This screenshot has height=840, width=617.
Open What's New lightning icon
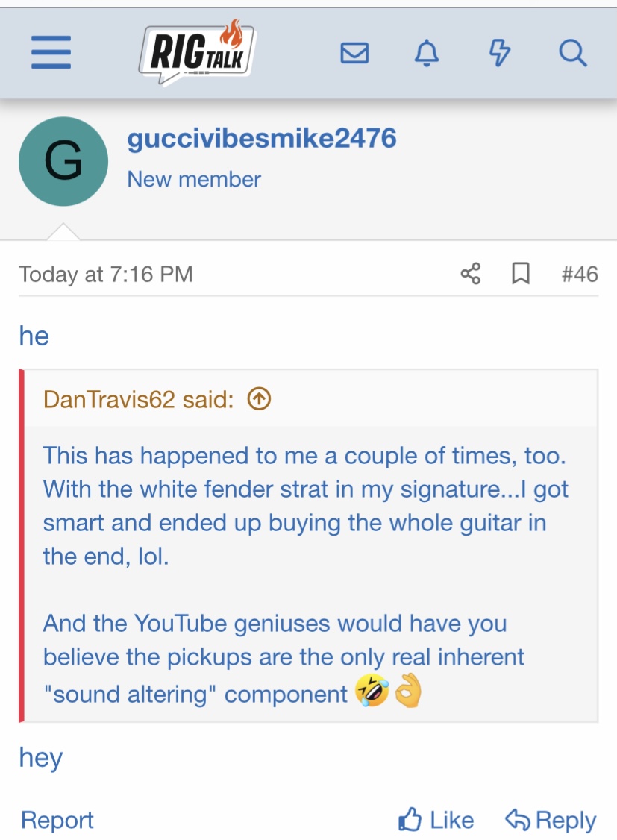coord(499,53)
